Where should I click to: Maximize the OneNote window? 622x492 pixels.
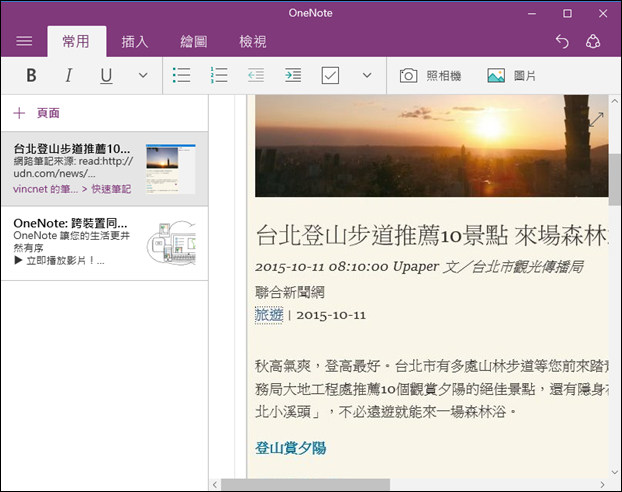pos(568,13)
